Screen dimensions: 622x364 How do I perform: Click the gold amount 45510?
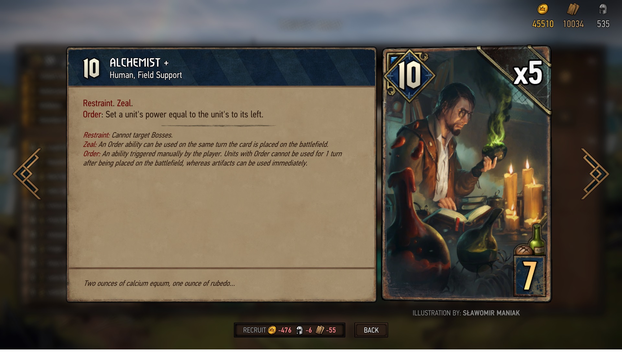(x=543, y=24)
